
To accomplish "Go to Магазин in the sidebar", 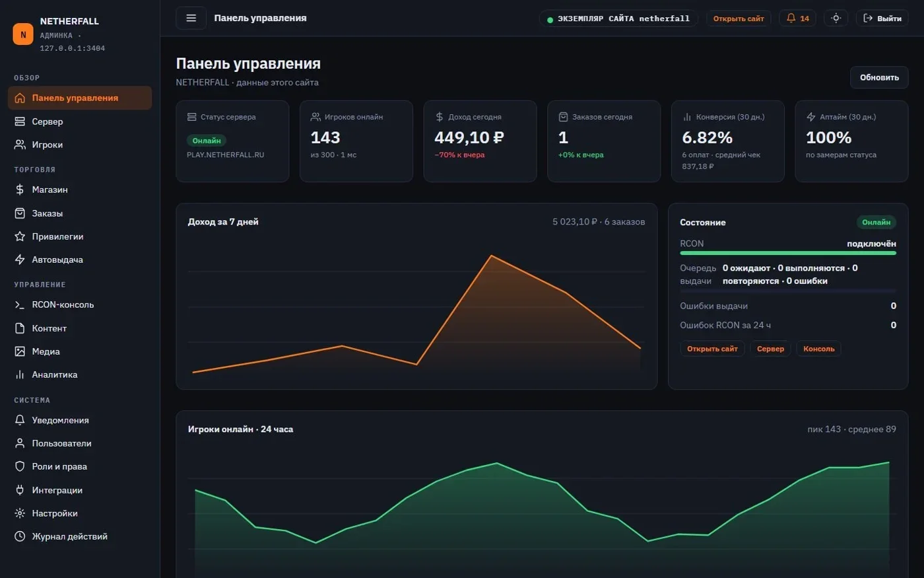I will click(x=80, y=190).
